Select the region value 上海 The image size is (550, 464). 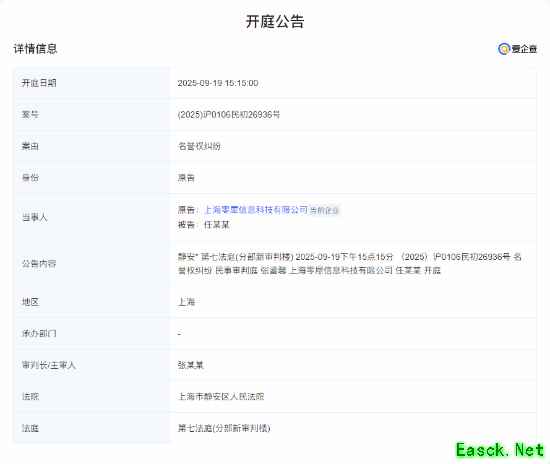point(186,302)
